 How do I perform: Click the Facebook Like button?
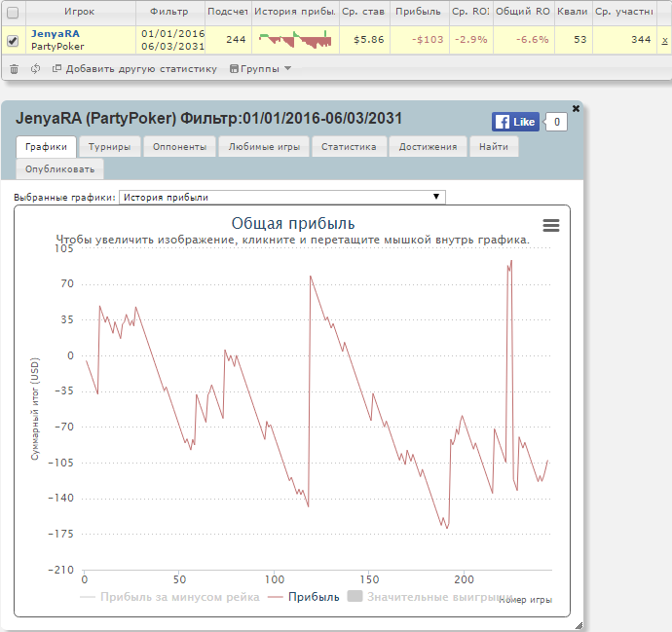pos(515,122)
